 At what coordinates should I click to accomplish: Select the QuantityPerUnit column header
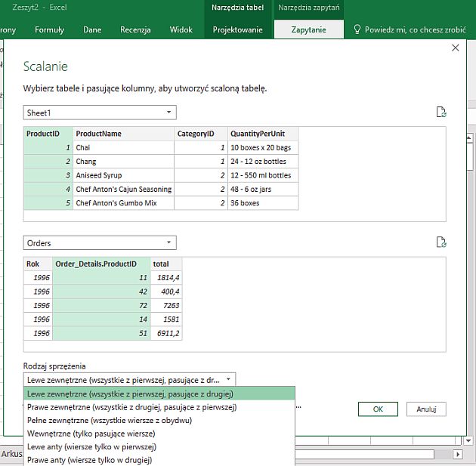(x=263, y=134)
